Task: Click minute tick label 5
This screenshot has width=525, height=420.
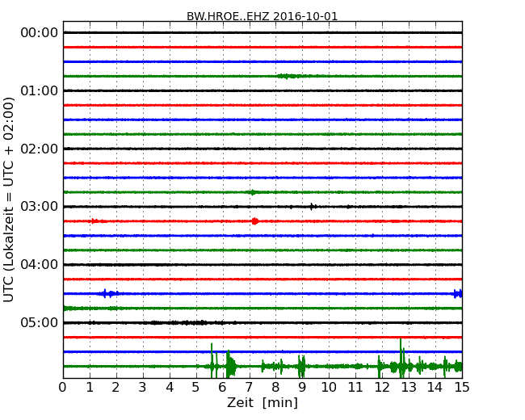Action: (196, 388)
